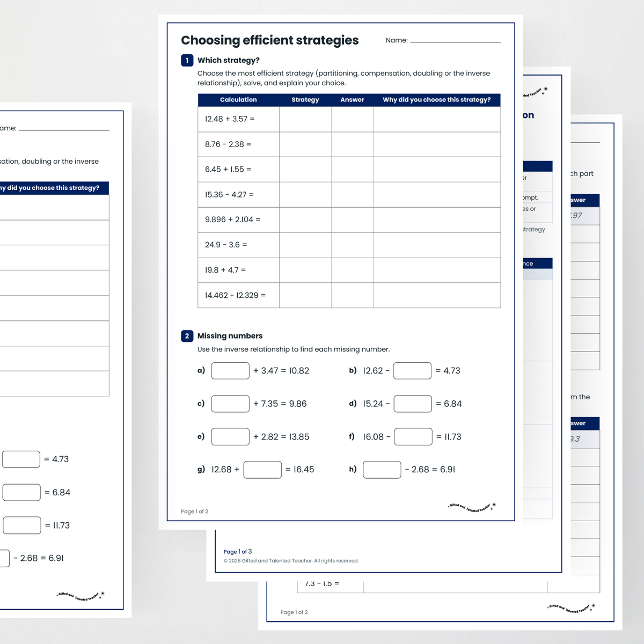This screenshot has height=644, width=644.
Task: Click the box in question f) 16.08 −
Action: click(413, 437)
